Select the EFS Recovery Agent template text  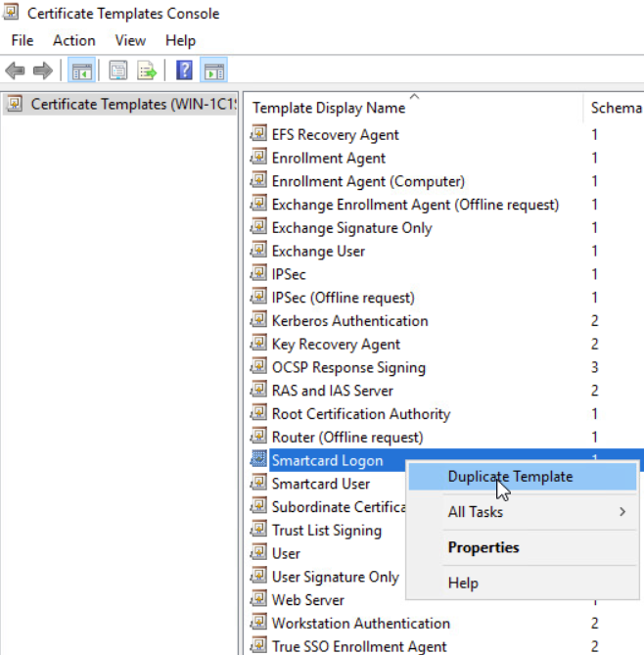pyautogui.click(x=336, y=135)
